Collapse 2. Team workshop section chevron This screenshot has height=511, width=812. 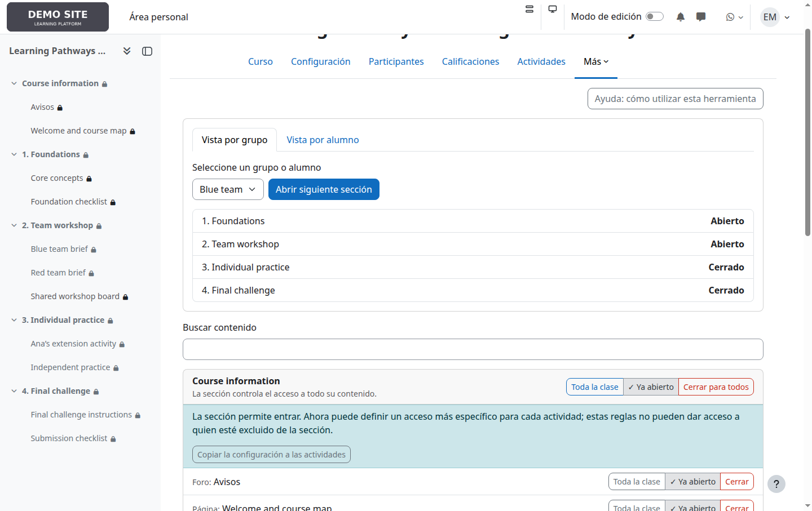tap(14, 225)
